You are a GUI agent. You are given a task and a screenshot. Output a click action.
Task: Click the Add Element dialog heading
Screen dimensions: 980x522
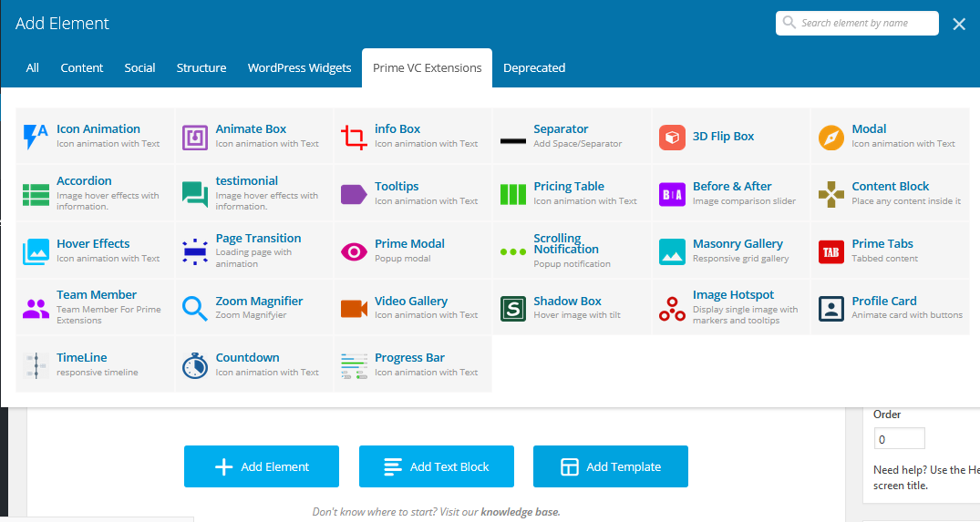(x=62, y=24)
